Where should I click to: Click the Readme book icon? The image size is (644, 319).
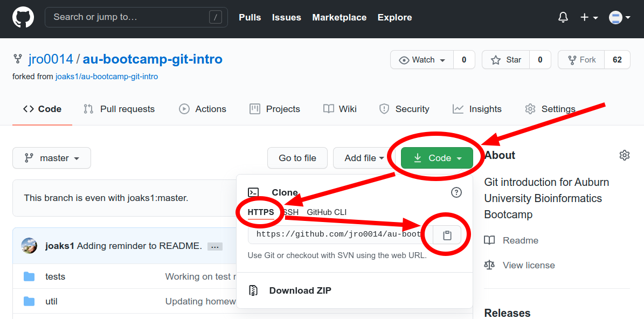[x=489, y=240]
